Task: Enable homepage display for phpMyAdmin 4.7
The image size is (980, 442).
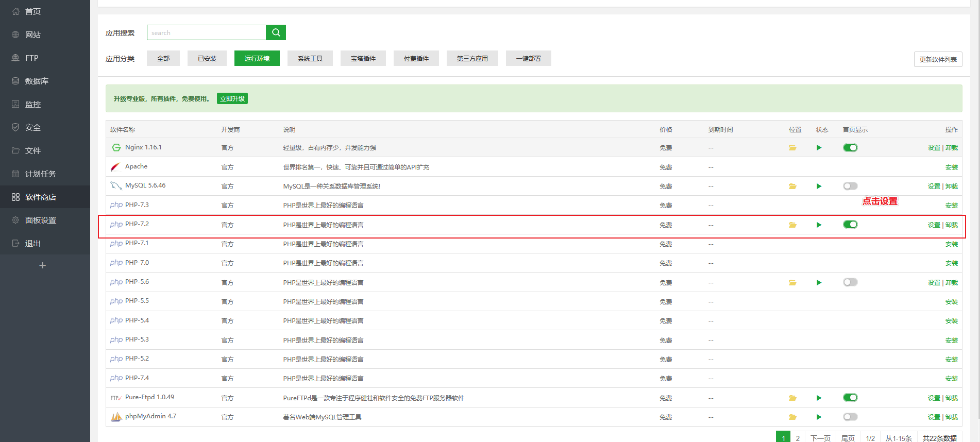Action: click(x=850, y=417)
